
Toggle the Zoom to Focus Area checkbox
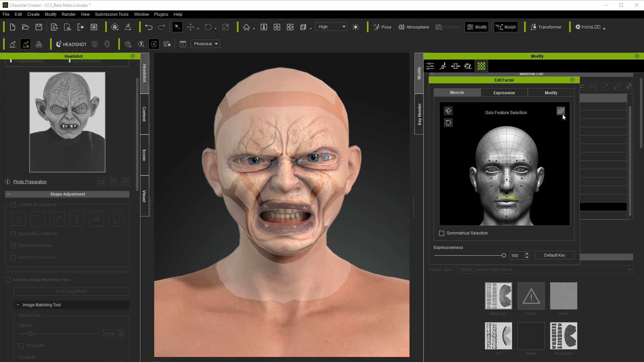[13, 257]
